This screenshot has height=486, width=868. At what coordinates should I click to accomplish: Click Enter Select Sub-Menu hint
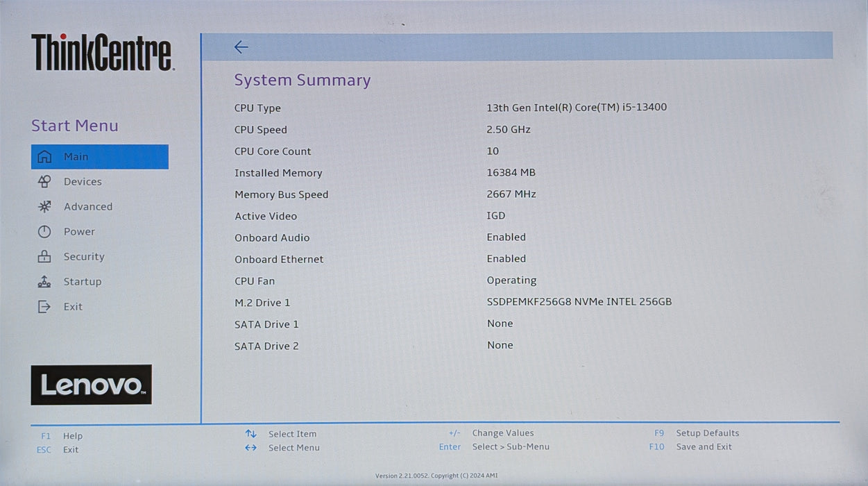click(494, 447)
